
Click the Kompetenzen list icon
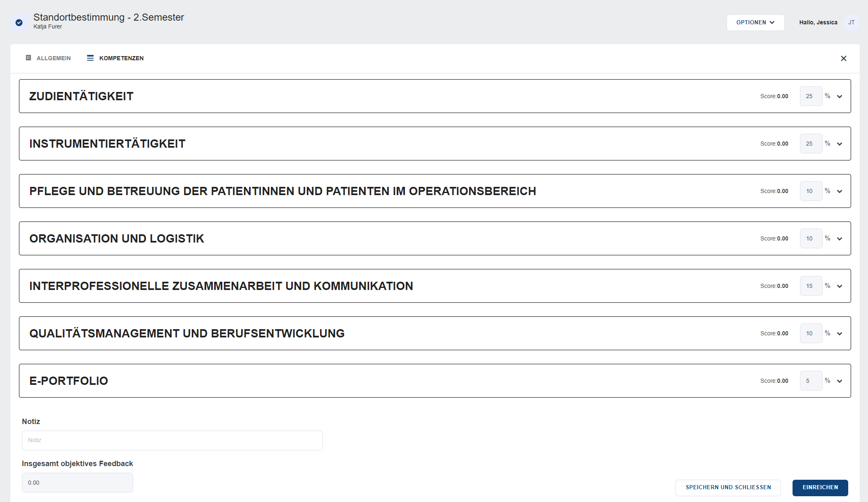(90, 58)
